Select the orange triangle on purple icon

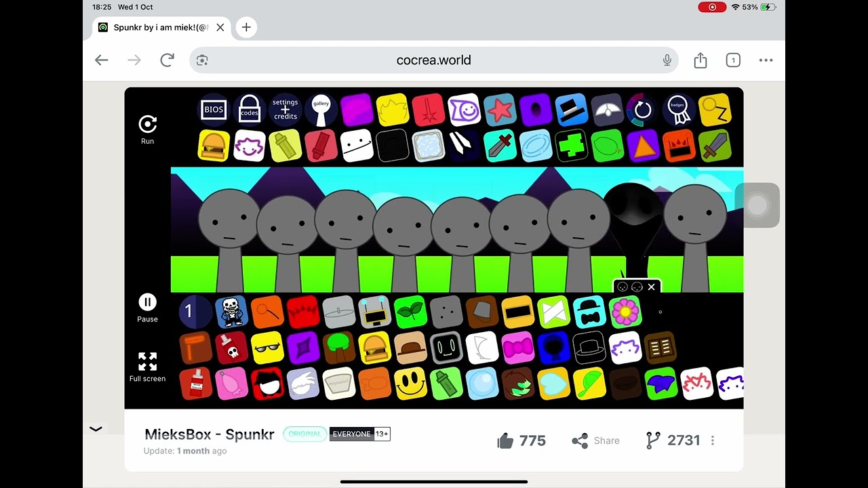(x=643, y=146)
